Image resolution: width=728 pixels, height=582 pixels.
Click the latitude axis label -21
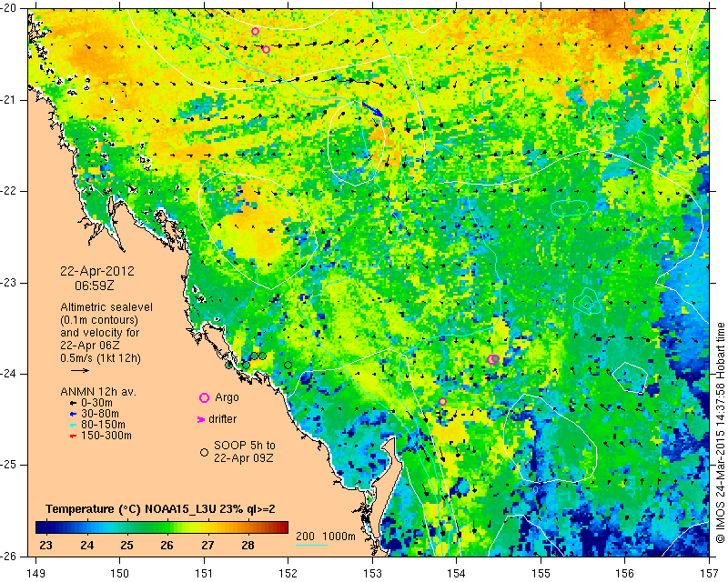click(9, 100)
